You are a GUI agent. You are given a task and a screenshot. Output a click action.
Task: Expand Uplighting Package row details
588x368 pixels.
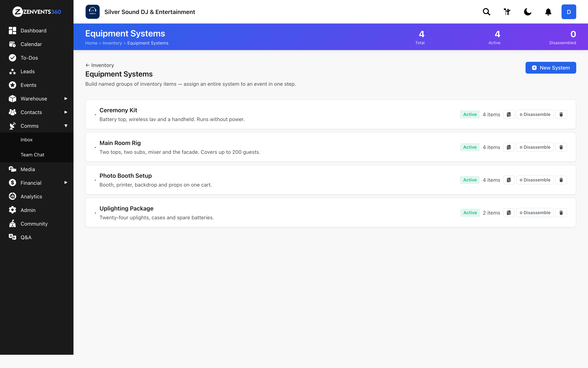point(96,213)
